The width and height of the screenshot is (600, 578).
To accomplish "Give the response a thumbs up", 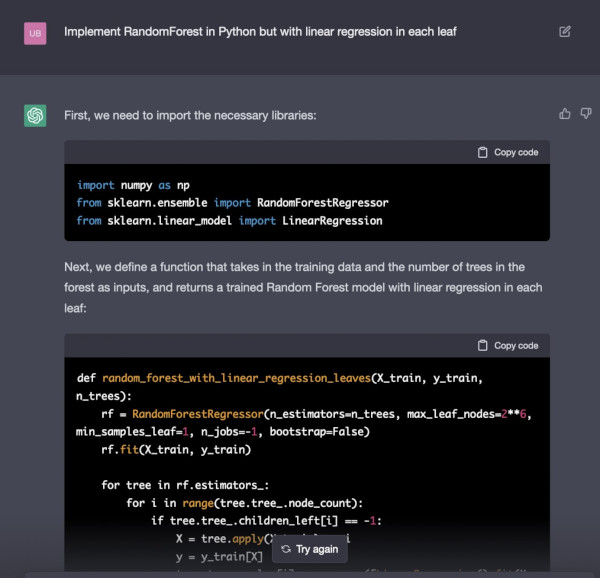I will tap(565, 114).
